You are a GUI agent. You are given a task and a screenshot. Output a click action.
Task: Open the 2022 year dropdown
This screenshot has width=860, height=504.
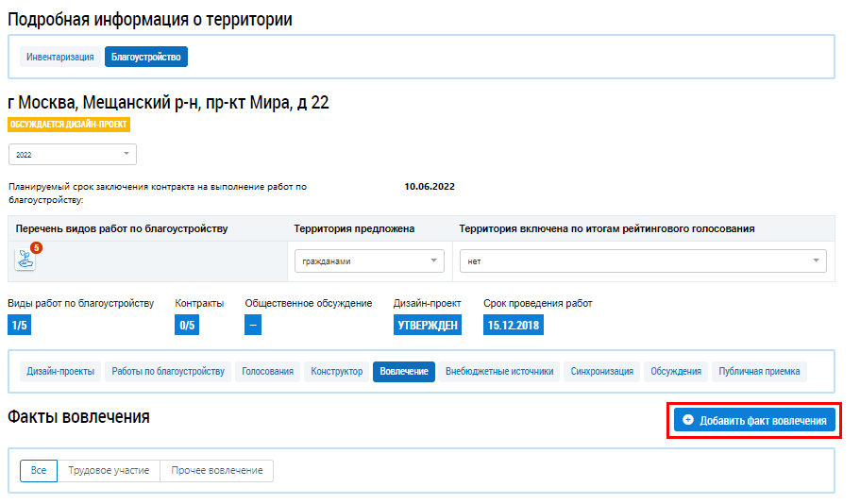(x=73, y=155)
